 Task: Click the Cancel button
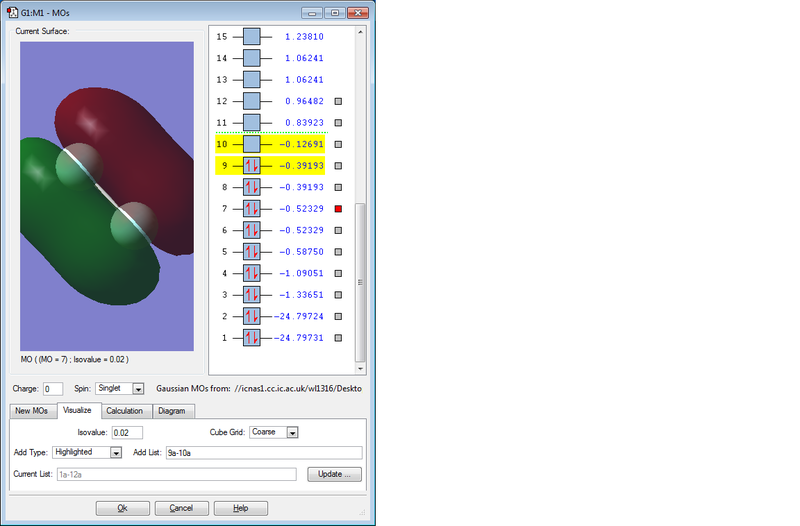click(x=182, y=508)
